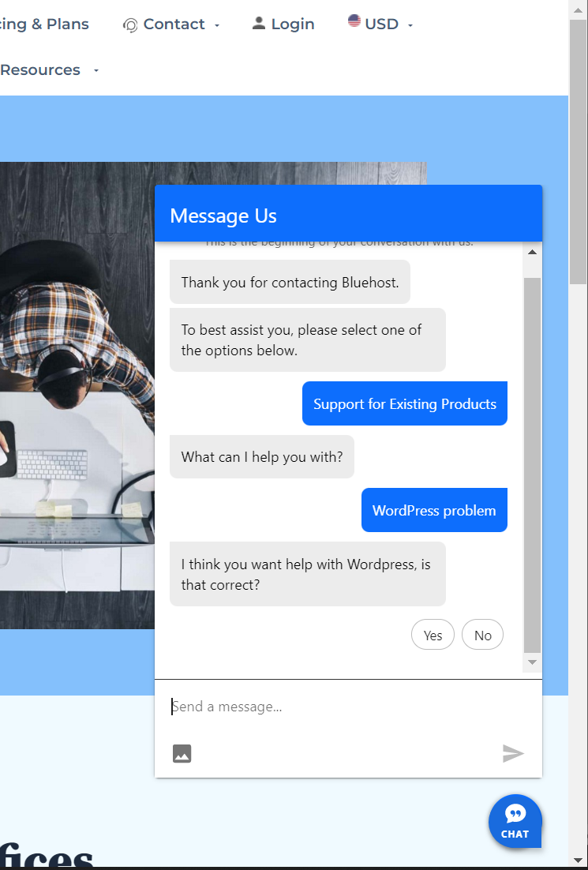Open the USD currency dropdown
The height and width of the screenshot is (870, 588).
pos(380,24)
